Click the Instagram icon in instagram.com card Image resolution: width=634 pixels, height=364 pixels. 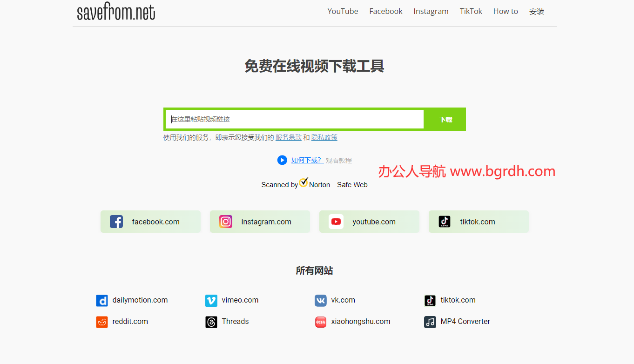(x=226, y=222)
